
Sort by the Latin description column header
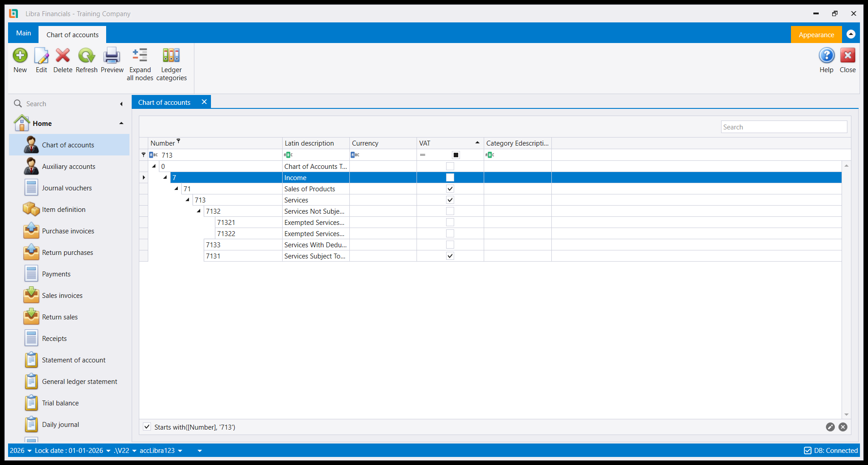[x=316, y=143]
